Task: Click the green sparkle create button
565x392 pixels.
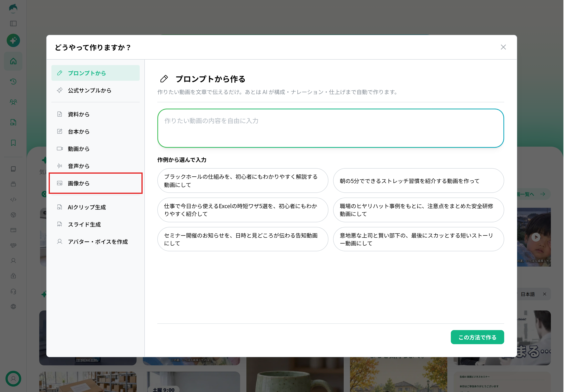Action: [x=13, y=40]
